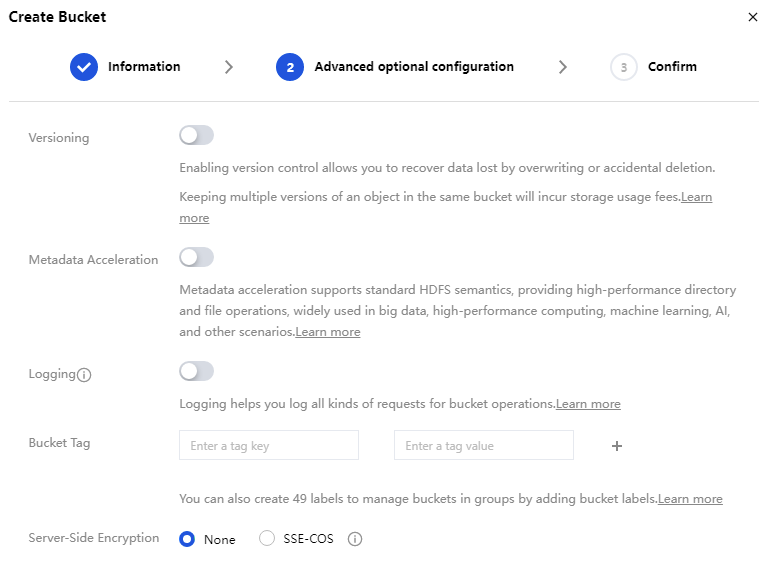The width and height of the screenshot is (769, 564).
Task: Click the step 2 number icon
Action: 290,67
